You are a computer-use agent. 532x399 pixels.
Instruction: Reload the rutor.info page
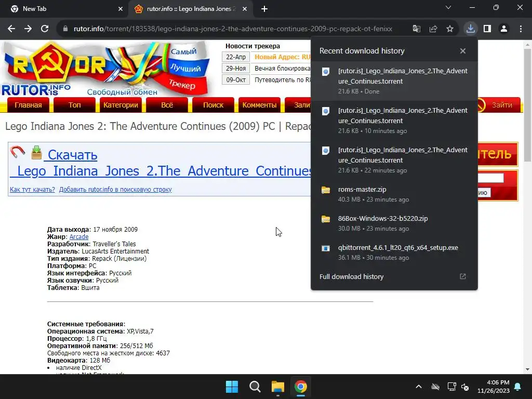[45, 29]
